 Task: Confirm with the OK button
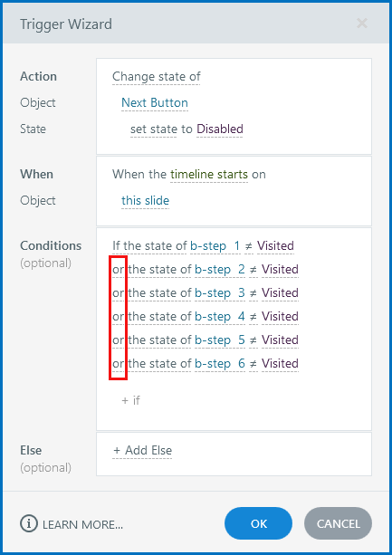(x=259, y=523)
